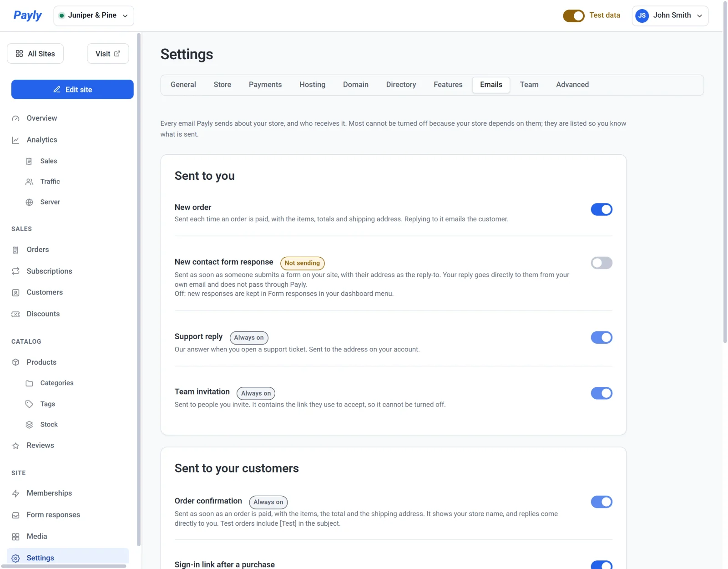The height and width of the screenshot is (569, 728).
Task: Click Always on badge beside Team invitation
Action: (256, 393)
